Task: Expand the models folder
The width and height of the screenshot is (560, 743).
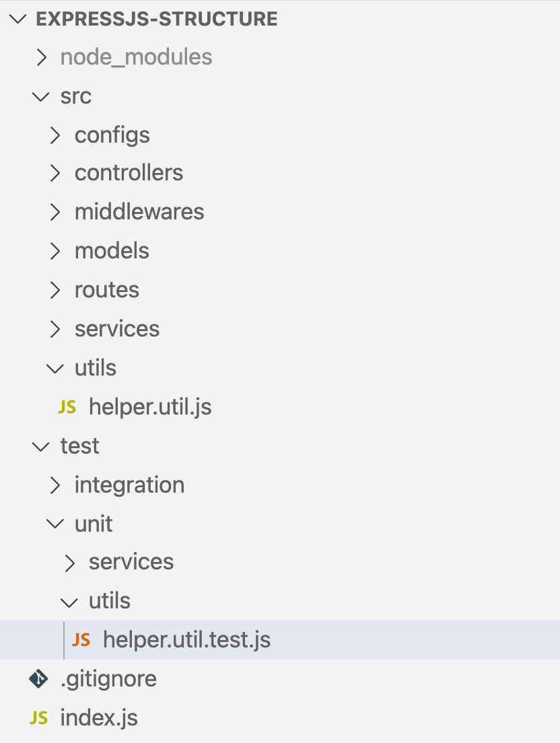Action: pos(112,250)
